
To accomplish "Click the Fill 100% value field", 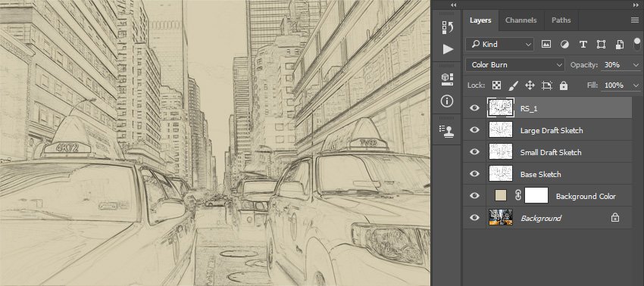I will coord(615,85).
